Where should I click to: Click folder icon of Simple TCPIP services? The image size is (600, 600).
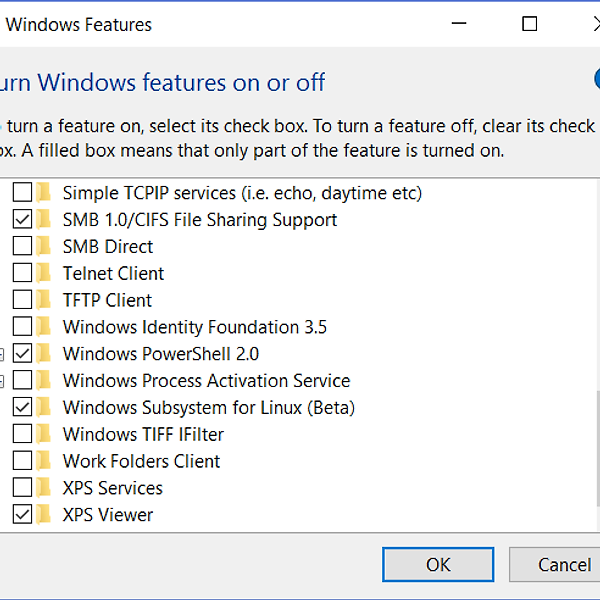click(44, 192)
